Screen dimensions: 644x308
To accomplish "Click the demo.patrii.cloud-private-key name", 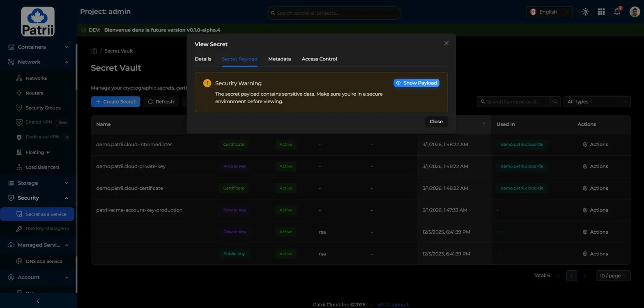I will (131, 166).
